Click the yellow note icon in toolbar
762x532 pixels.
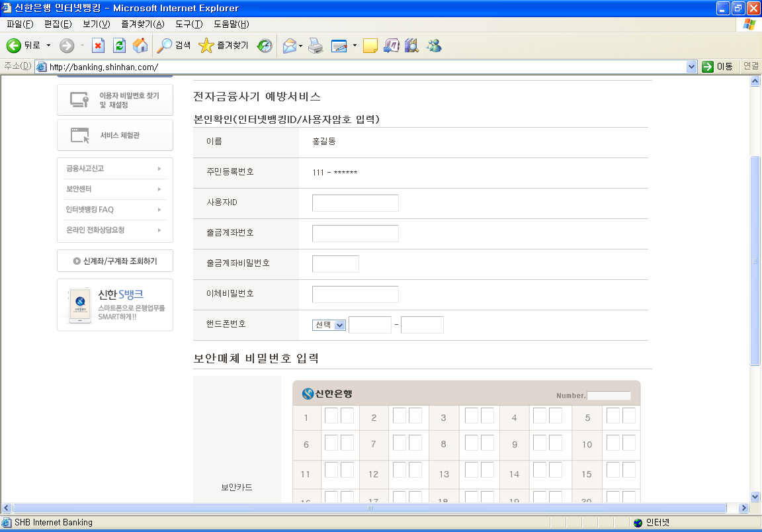[370, 46]
